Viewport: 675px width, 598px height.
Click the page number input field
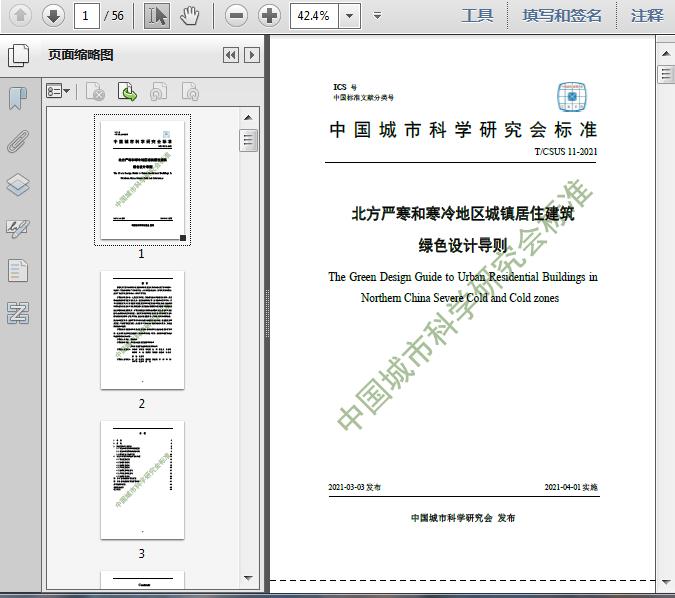point(89,15)
